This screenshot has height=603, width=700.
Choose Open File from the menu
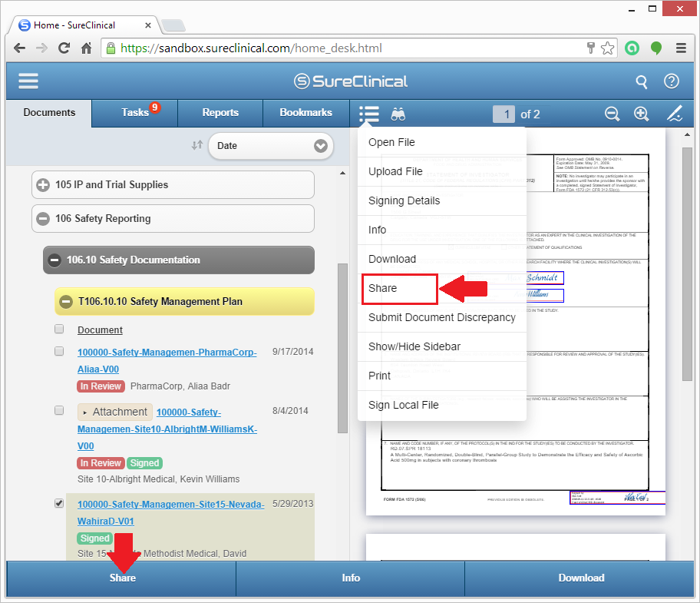pyautogui.click(x=442, y=142)
